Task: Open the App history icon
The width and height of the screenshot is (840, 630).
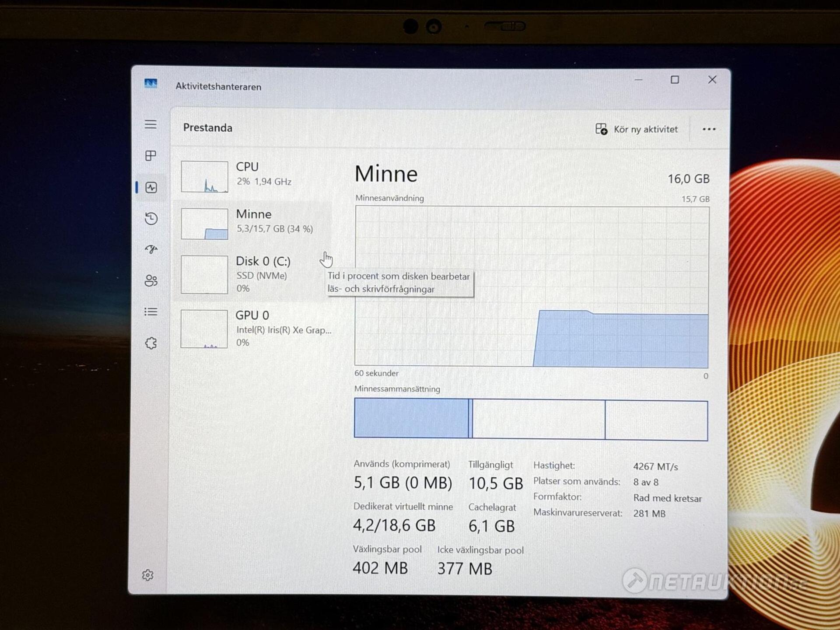Action: point(151,218)
